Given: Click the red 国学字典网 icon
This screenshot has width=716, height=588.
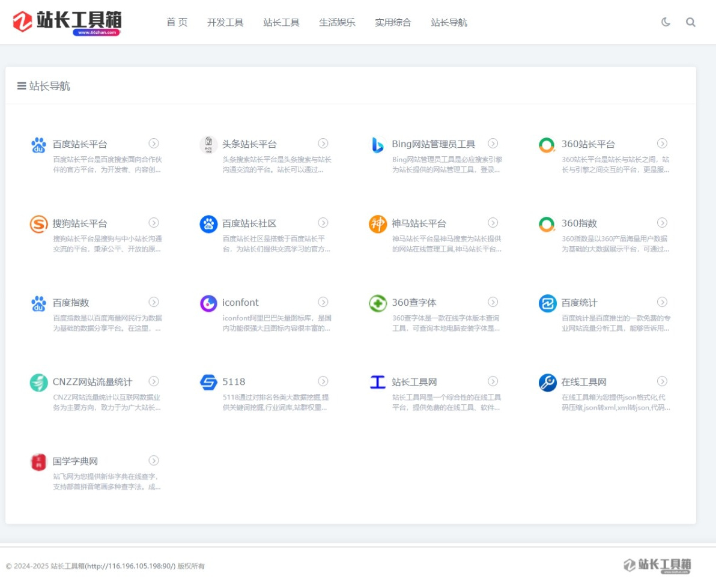Looking at the screenshot, I should tap(39, 462).
